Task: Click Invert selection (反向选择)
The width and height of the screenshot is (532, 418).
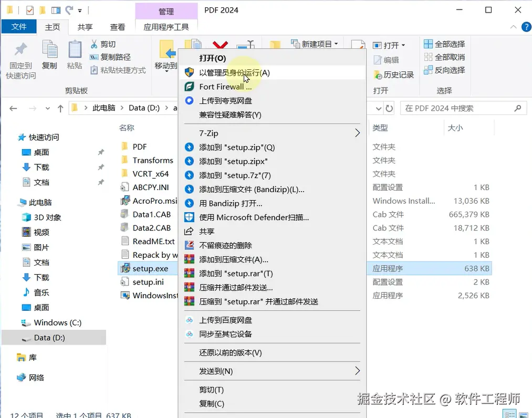Action: click(x=444, y=70)
